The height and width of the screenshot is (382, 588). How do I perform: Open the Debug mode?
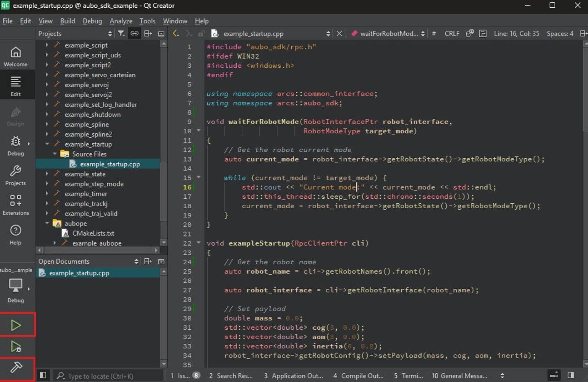[15, 146]
